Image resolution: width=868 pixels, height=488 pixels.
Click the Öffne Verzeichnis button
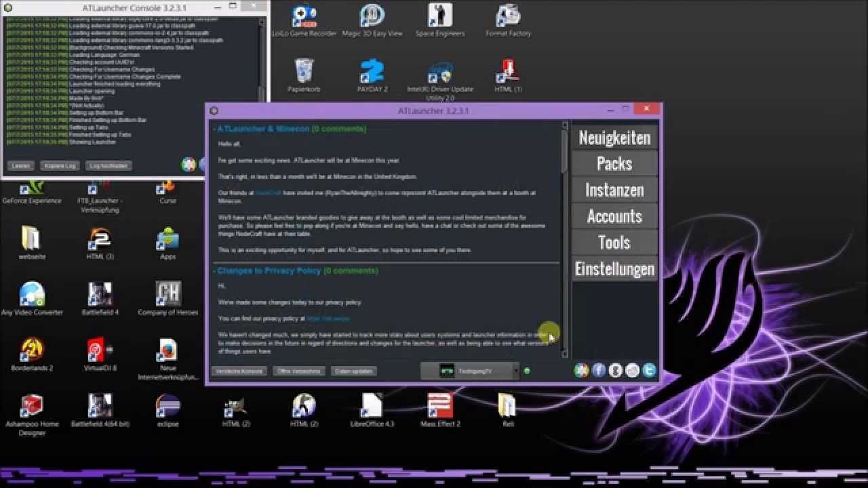coord(299,371)
